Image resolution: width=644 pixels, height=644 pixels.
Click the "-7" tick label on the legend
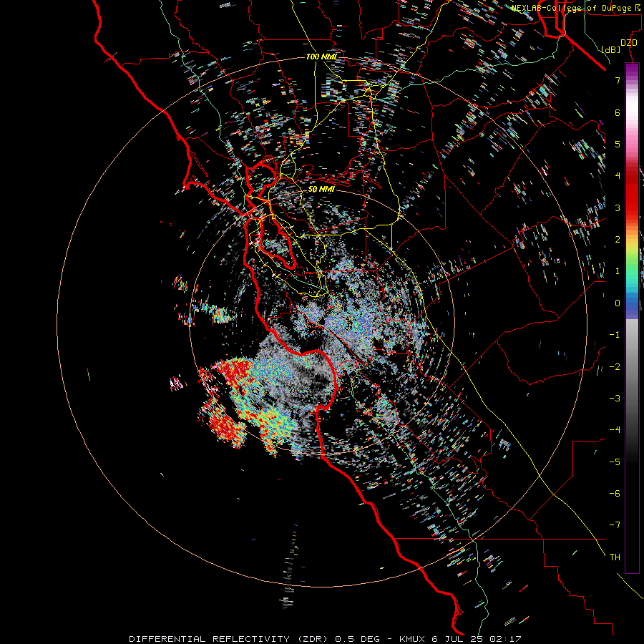point(615,525)
